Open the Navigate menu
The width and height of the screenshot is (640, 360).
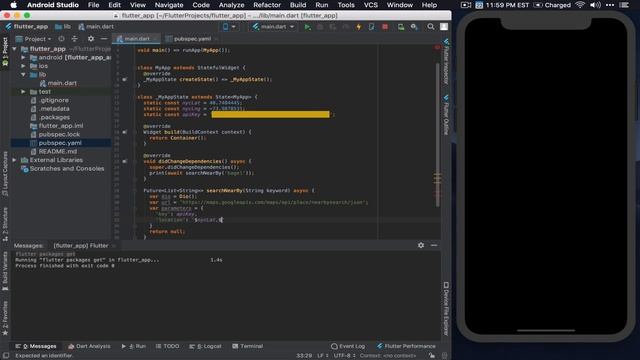tap(169, 5)
